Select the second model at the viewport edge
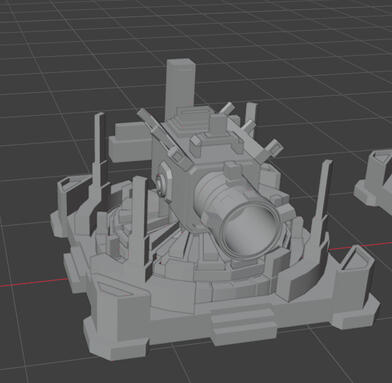The height and width of the screenshot is (383, 392). pyautogui.click(x=374, y=183)
